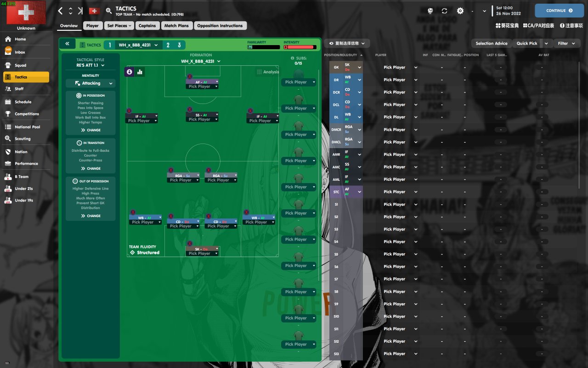The width and height of the screenshot is (588, 368).
Task: Click the Schedule calendar icon
Action: [8, 102]
